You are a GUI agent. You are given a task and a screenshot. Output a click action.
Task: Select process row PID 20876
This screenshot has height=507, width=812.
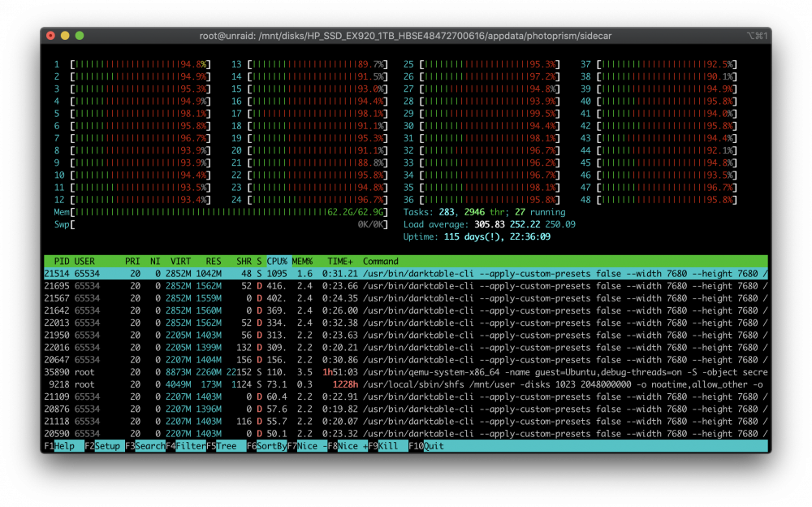click(x=405, y=409)
